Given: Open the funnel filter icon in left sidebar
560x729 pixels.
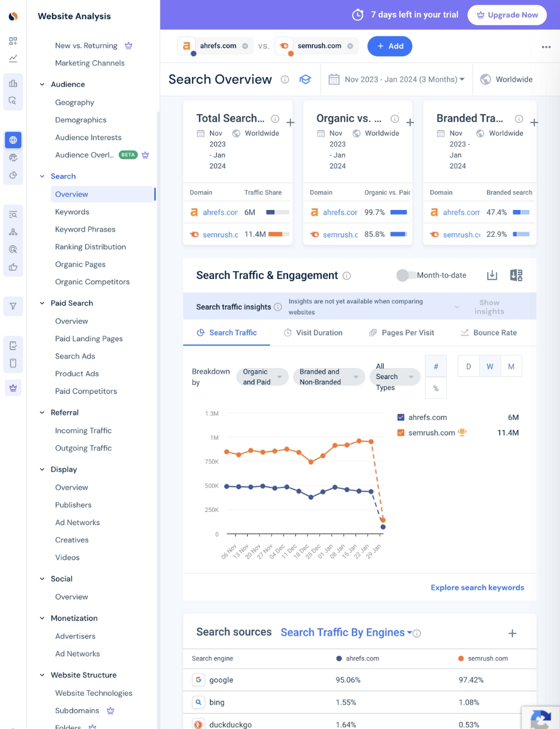Looking at the screenshot, I should click(13, 306).
